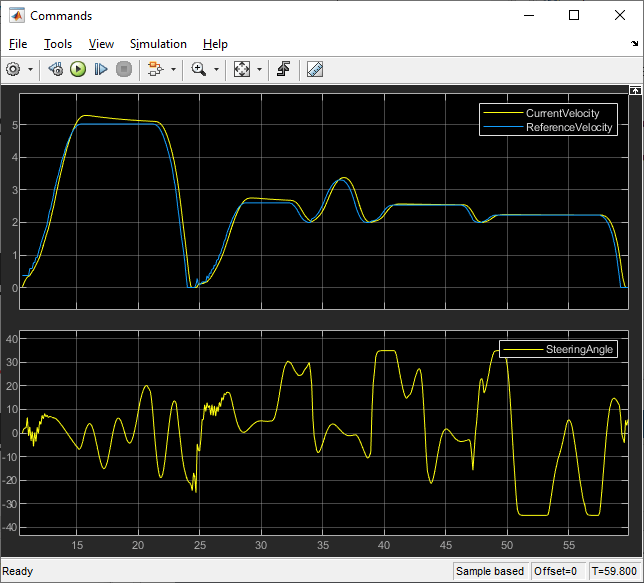Open the Triggers tool icon
The image size is (644, 583).
click(284, 69)
